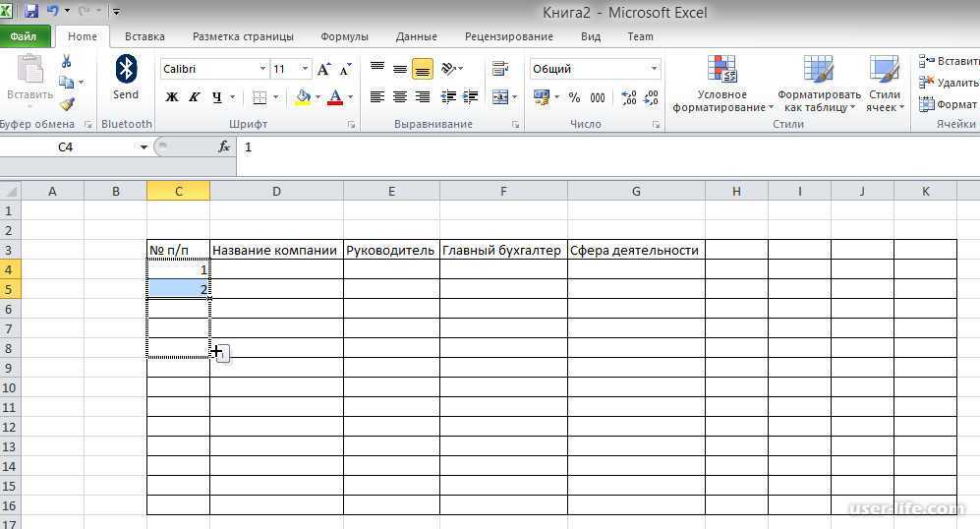Switch to the Вставка tab

(x=144, y=36)
